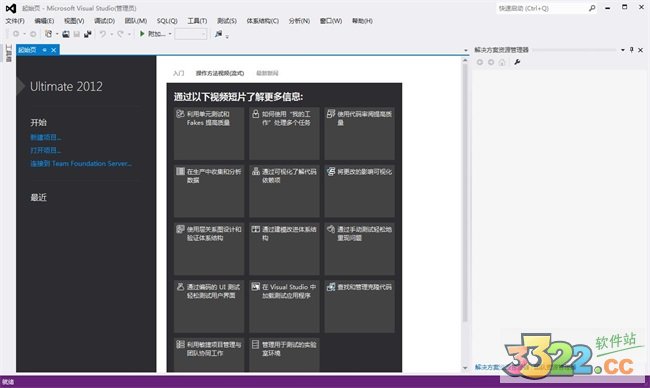Click the Solution Explorer Back icon

[480, 62]
